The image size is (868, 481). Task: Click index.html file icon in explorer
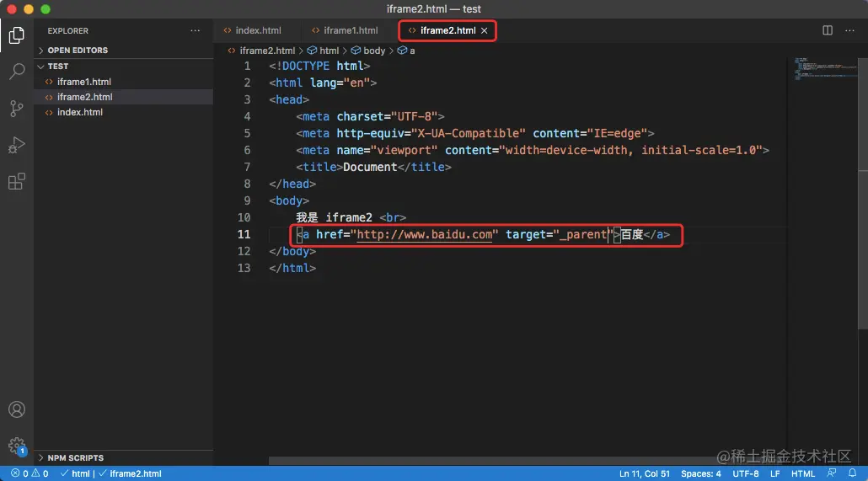point(49,112)
